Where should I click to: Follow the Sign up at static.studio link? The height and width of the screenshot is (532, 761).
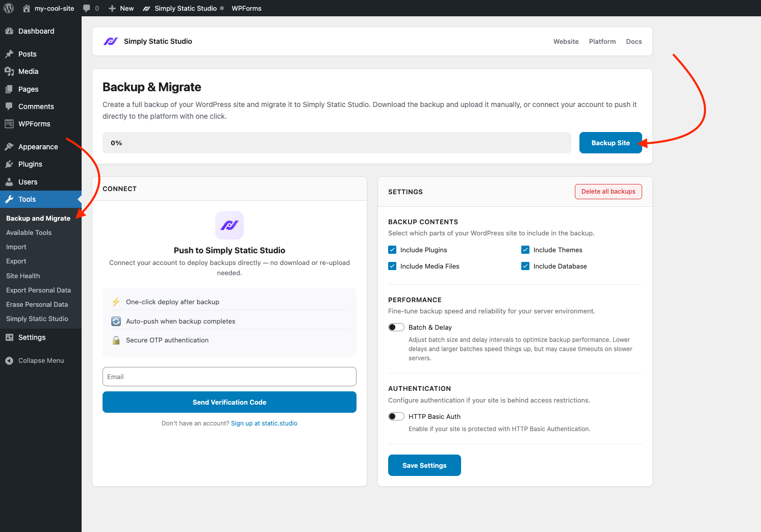click(x=264, y=423)
